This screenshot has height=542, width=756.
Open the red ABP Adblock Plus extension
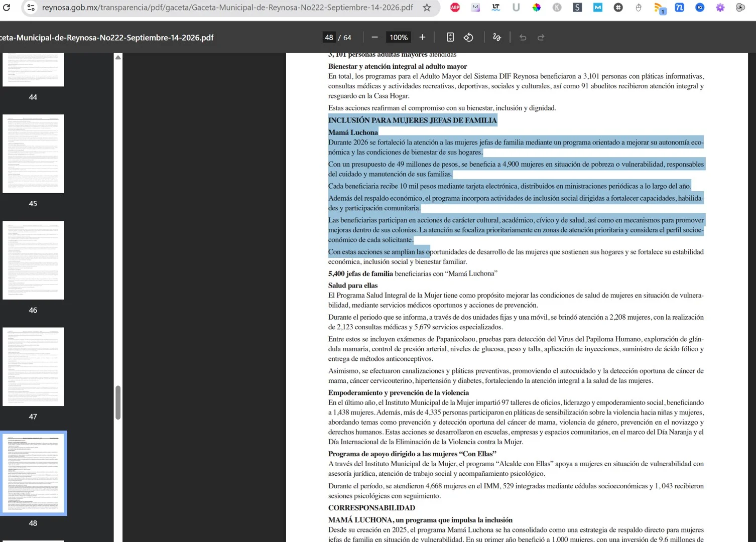[x=455, y=8]
